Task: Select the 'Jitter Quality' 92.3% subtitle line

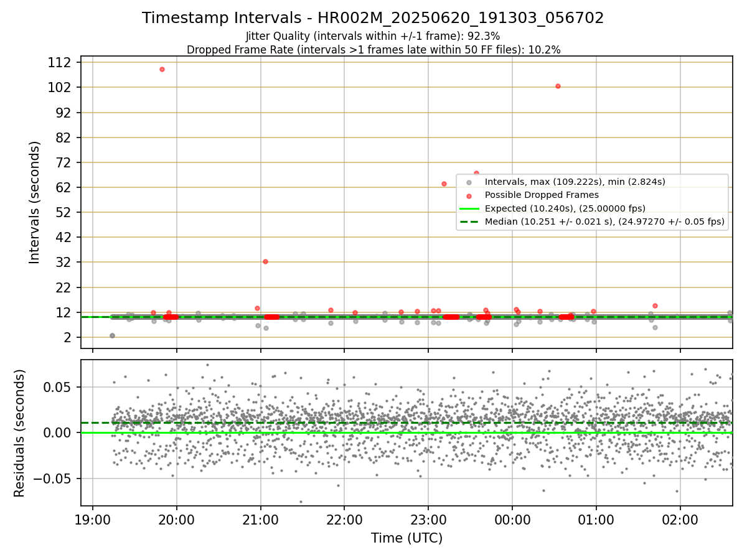Action: (x=373, y=36)
